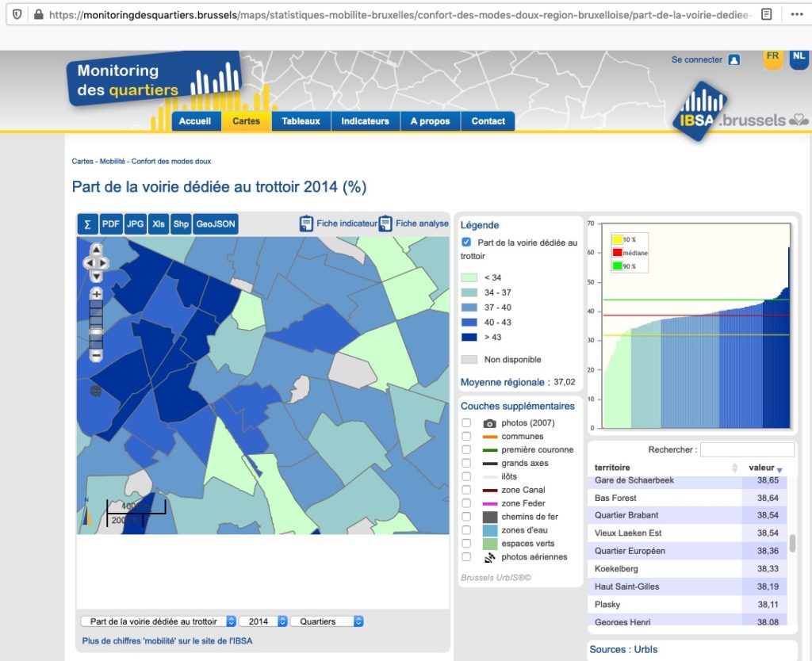Pan the map up with the arrow
The height and width of the screenshot is (661, 812).
[x=96, y=249]
